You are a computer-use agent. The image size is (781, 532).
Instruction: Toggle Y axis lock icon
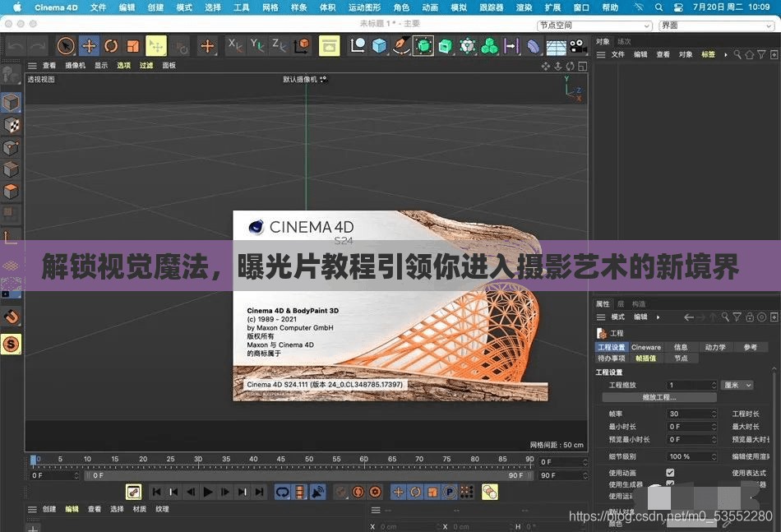click(x=256, y=45)
